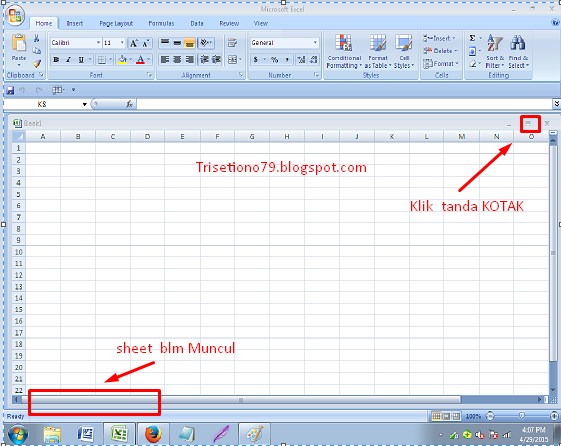The image size is (561, 446).
Task: Open Find & Select menu
Action: (518, 51)
